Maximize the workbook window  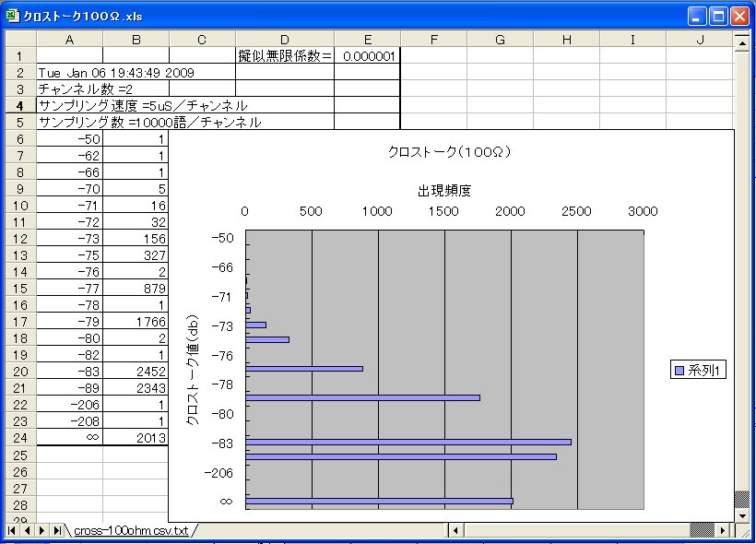pyautogui.click(x=719, y=16)
